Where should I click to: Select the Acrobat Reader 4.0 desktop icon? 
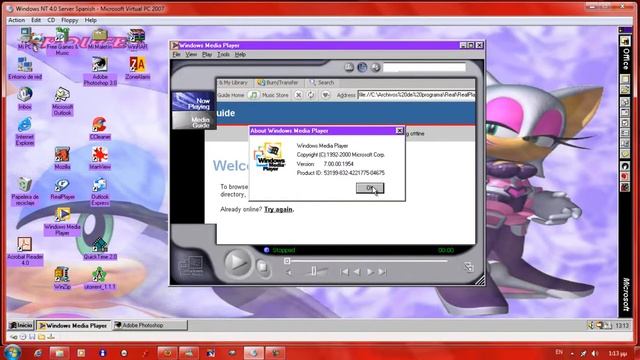25,251
